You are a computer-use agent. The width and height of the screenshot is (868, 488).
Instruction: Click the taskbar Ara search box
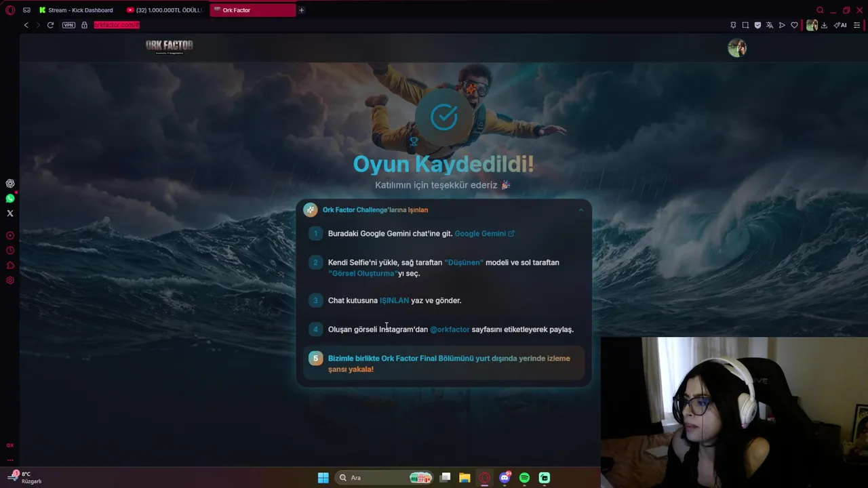[384, 478]
